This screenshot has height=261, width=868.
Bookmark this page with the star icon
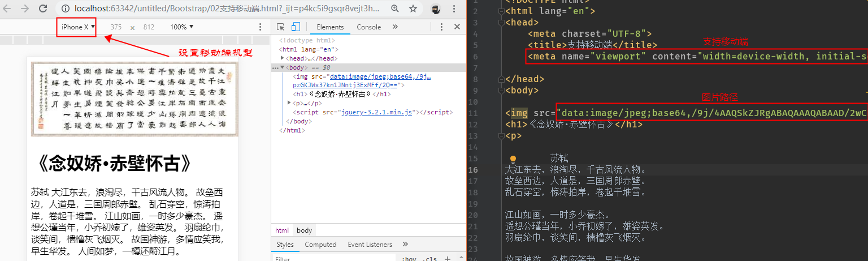[x=413, y=9]
